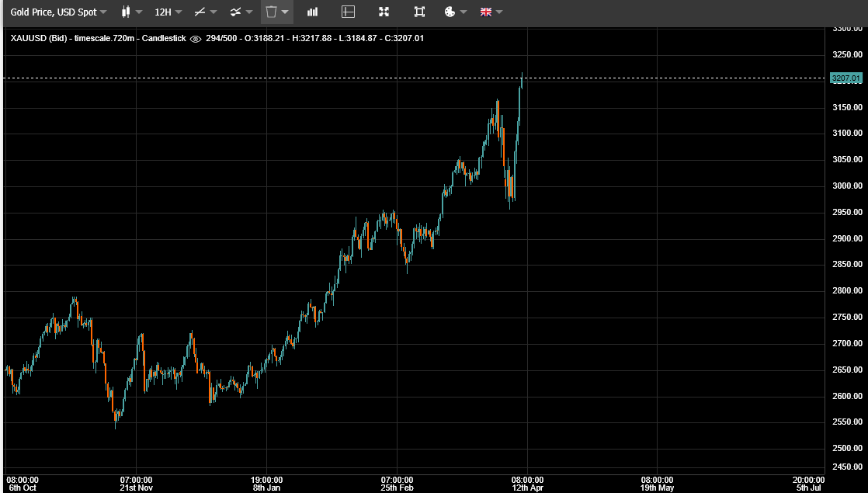Click the 3250.00 price axis label

(x=848, y=54)
